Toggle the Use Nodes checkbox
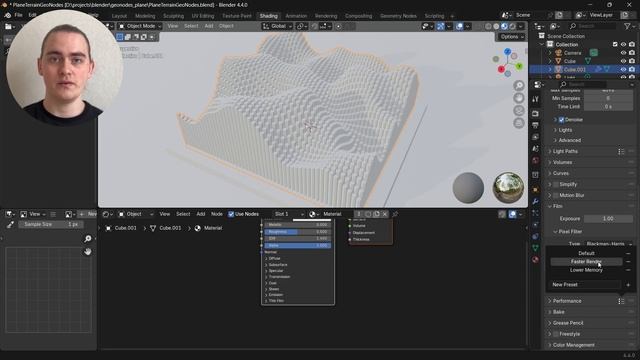 tap(231, 214)
